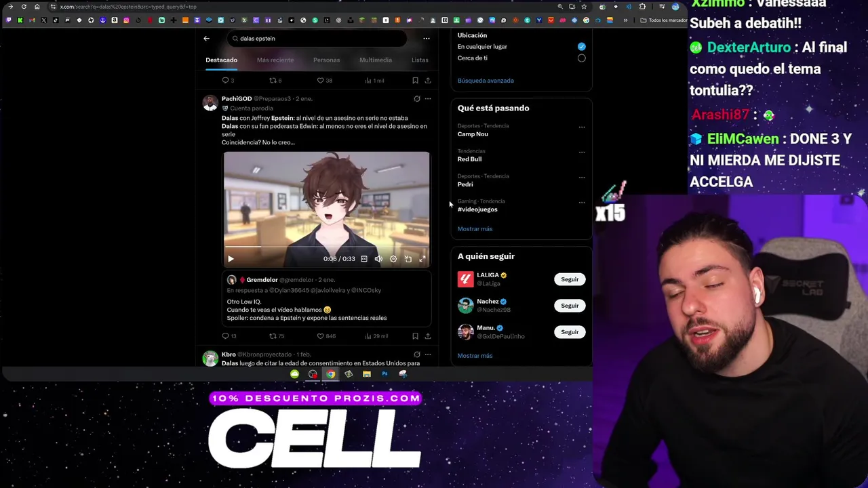The width and height of the screenshot is (868, 488).
Task: Open 'Todos los marcadores' bookmarks folder
Action: click(664, 20)
